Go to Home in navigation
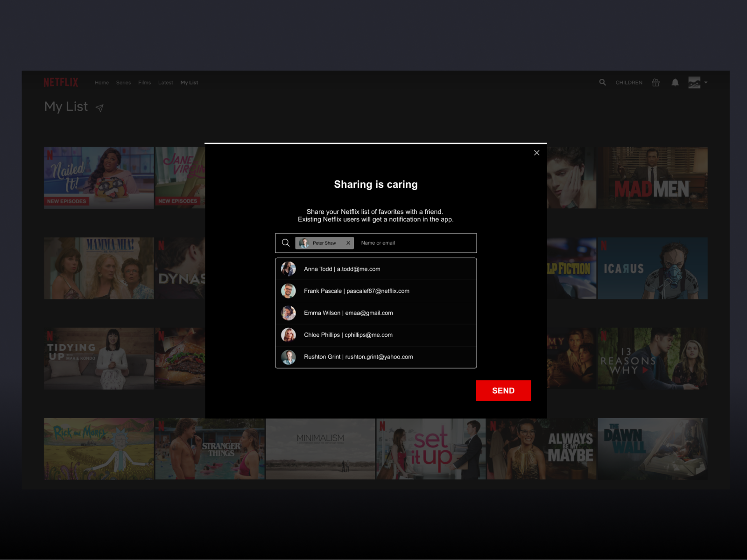This screenshot has height=560, width=747. [x=102, y=83]
